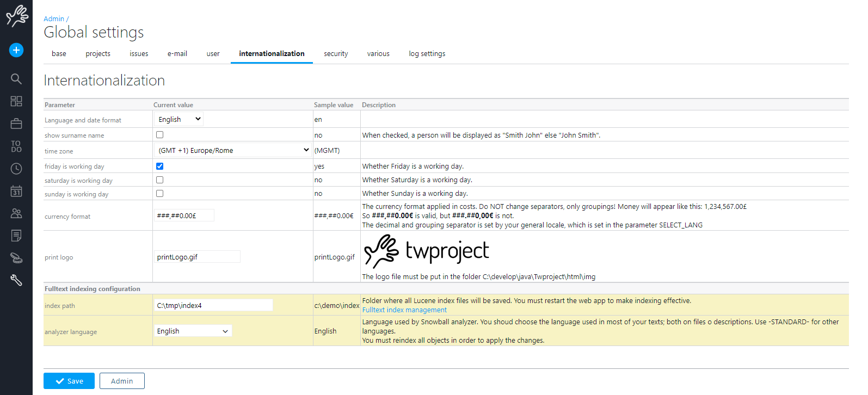Open the calendar icon in sidebar

16,191
